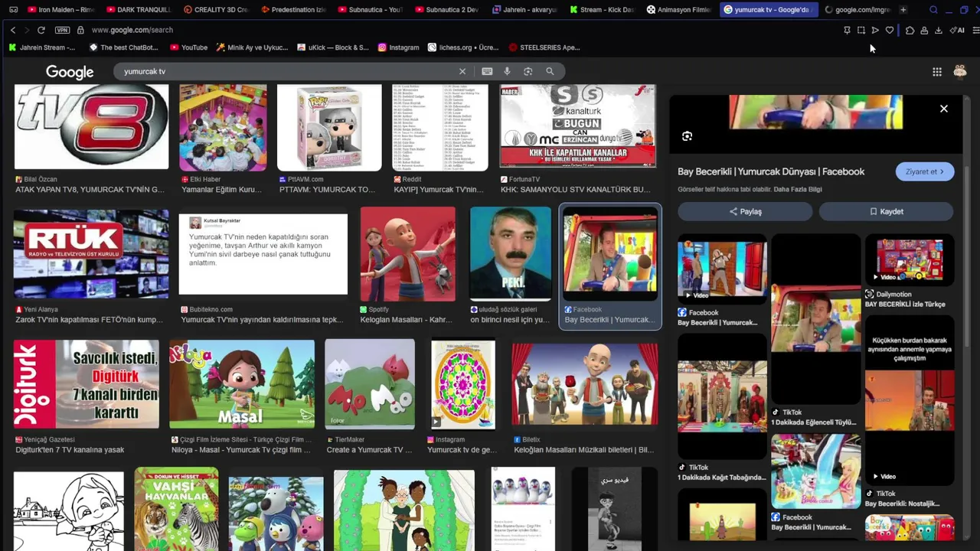
Task: Open the browser account profile icon
Action: pos(924,31)
